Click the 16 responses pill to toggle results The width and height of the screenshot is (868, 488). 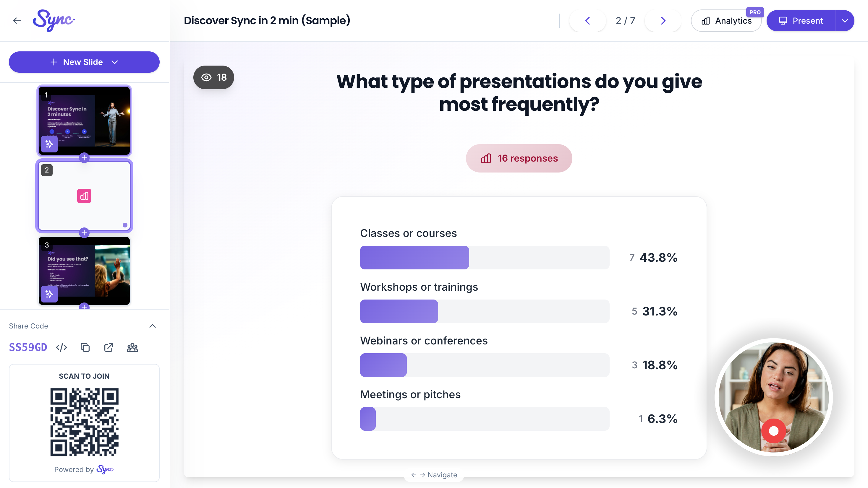point(519,158)
